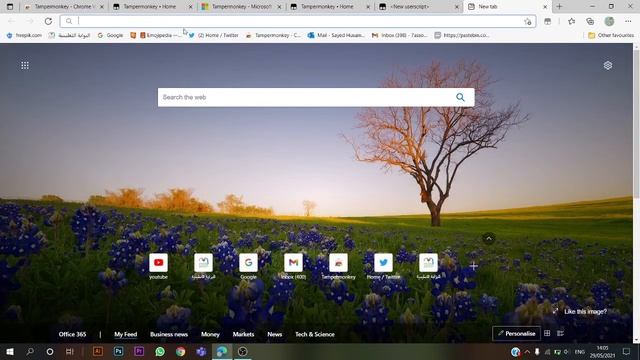Open the tab actions menu icon

[10, 7]
